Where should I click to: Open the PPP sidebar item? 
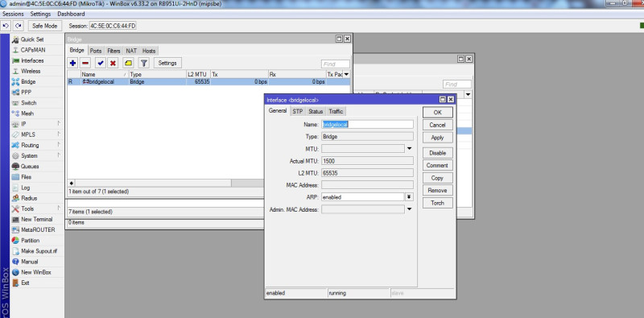[x=26, y=93]
